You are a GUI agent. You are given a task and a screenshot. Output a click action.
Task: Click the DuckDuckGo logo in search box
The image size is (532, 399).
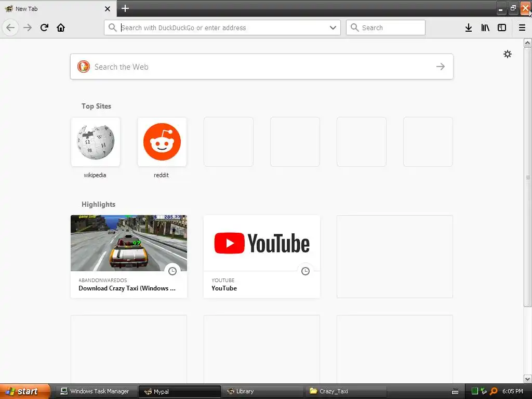click(84, 66)
